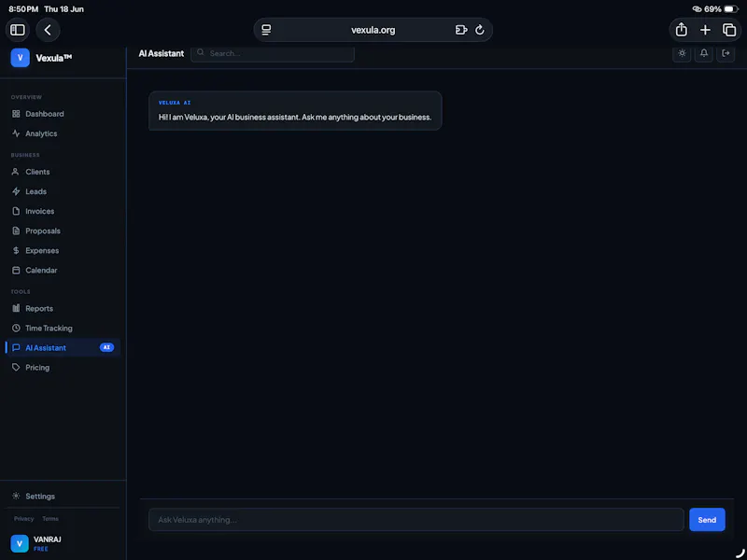Open Settings in the sidebar

pyautogui.click(x=63, y=497)
